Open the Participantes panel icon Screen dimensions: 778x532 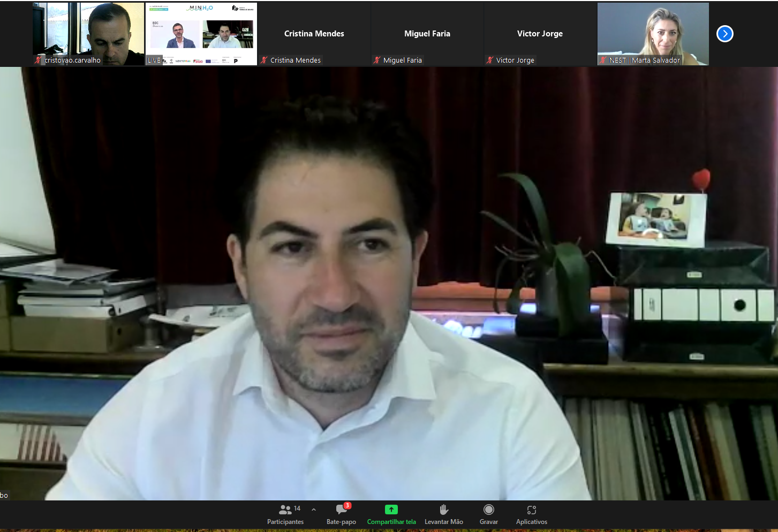285,510
